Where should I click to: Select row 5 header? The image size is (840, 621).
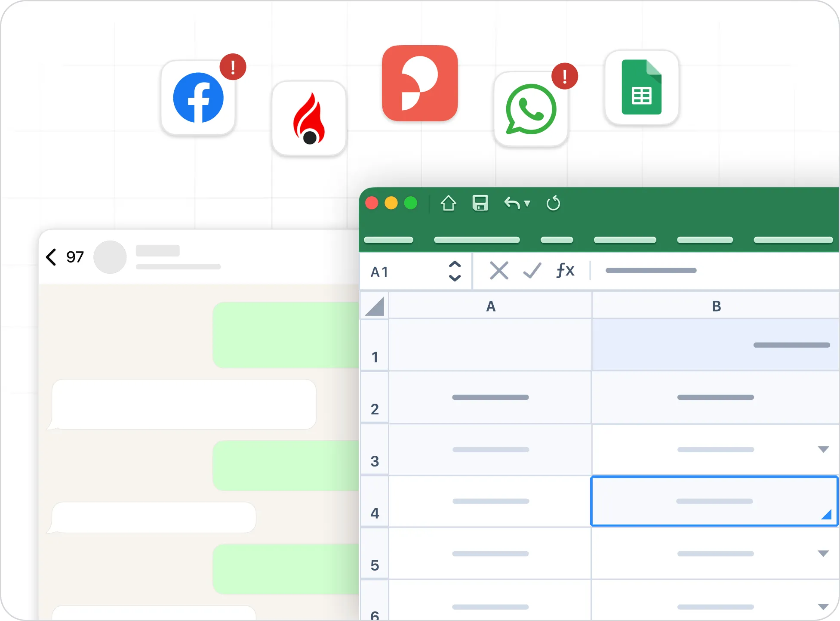click(374, 554)
